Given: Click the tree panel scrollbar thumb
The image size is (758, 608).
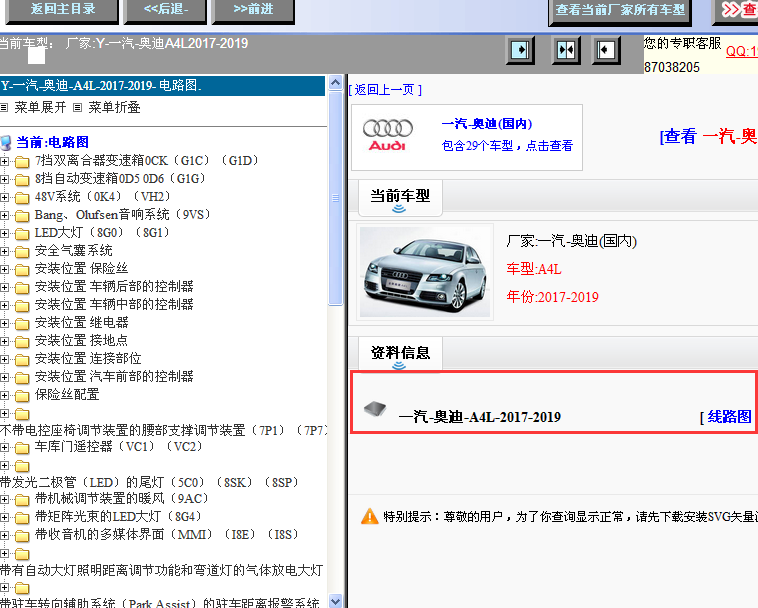Looking at the screenshot, I should point(335,198).
